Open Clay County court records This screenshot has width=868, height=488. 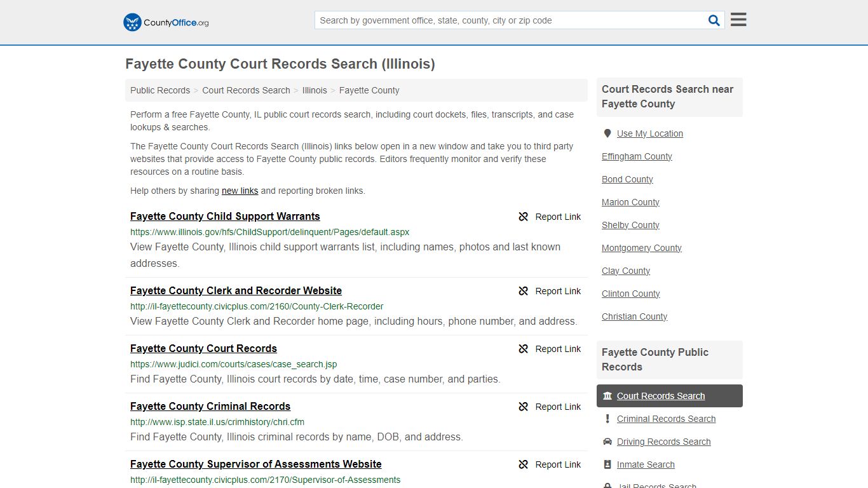(626, 271)
